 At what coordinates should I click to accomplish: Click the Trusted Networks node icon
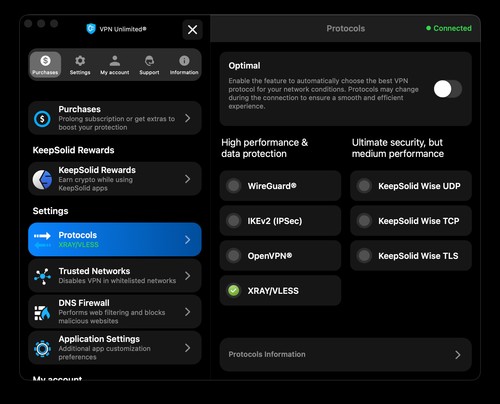click(x=42, y=276)
